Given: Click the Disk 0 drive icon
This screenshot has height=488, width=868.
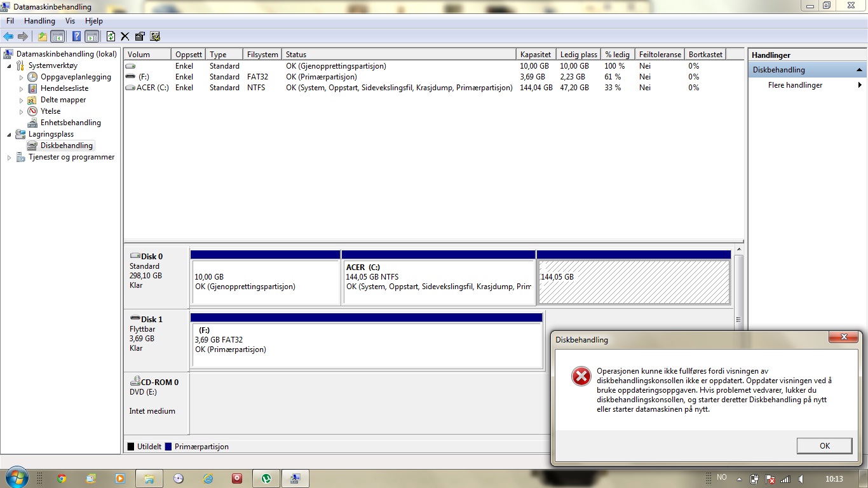Looking at the screenshot, I should 135,256.
